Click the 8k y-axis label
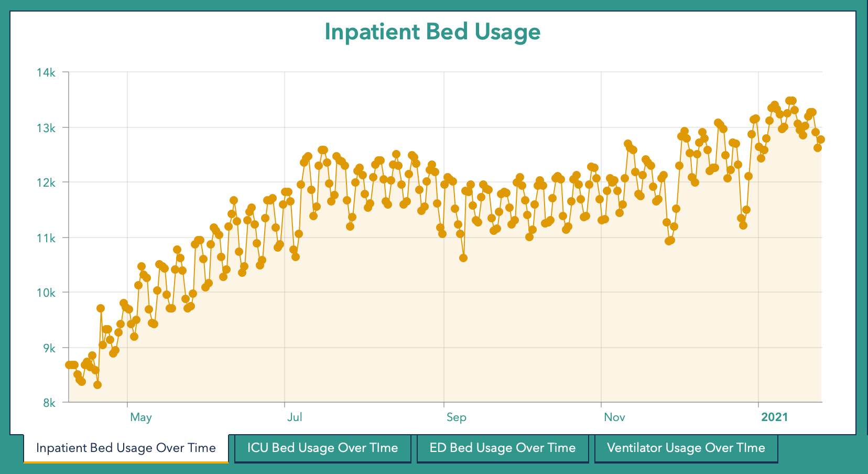 pyautogui.click(x=49, y=403)
